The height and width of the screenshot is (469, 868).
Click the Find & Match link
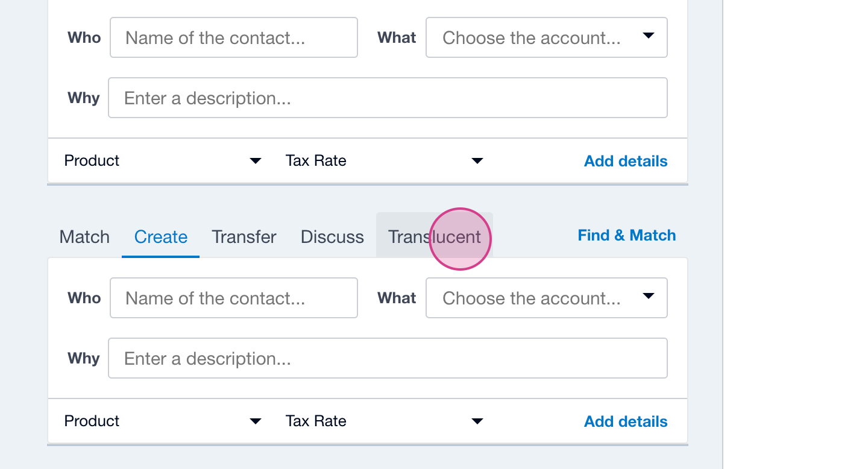pos(627,236)
